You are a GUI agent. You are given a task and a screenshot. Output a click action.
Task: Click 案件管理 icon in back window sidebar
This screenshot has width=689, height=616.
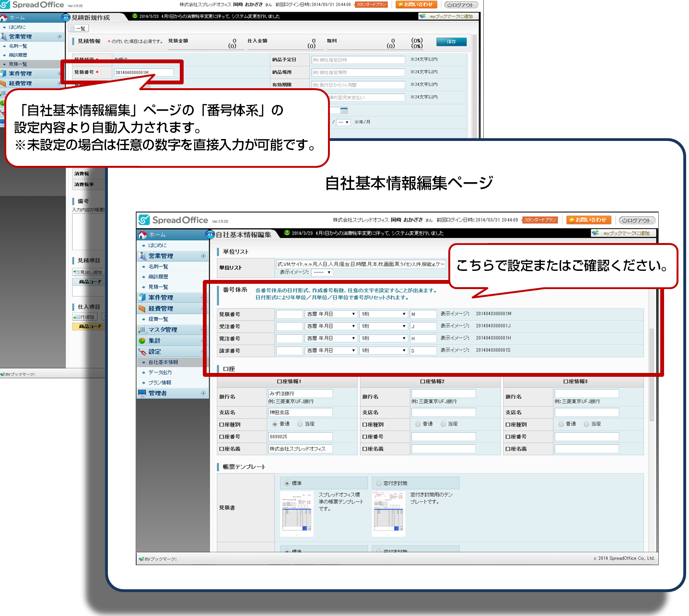(4, 73)
